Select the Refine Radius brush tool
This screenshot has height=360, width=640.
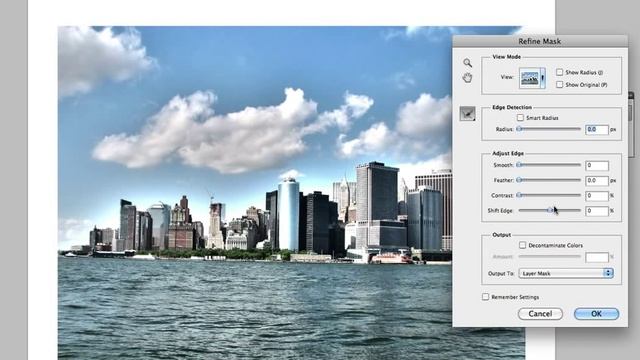pos(467,113)
